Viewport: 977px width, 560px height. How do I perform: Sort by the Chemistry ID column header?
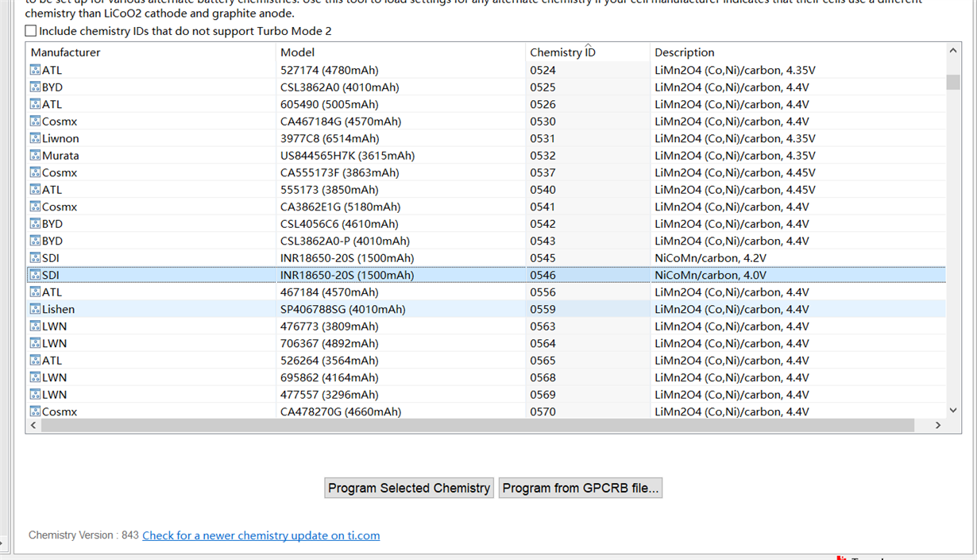point(588,52)
